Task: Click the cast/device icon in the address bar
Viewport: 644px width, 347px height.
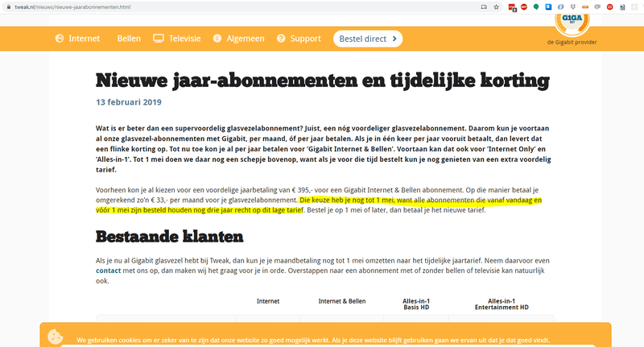Action: point(484,7)
